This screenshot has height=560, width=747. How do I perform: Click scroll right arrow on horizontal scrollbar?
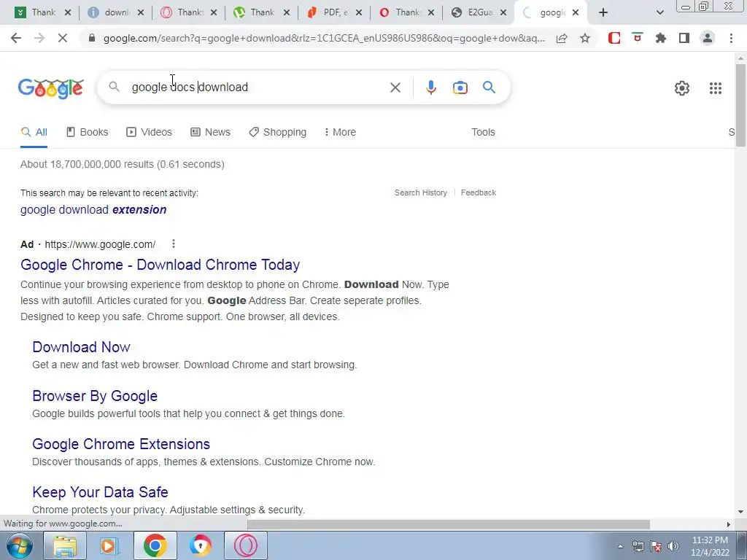[x=729, y=524]
